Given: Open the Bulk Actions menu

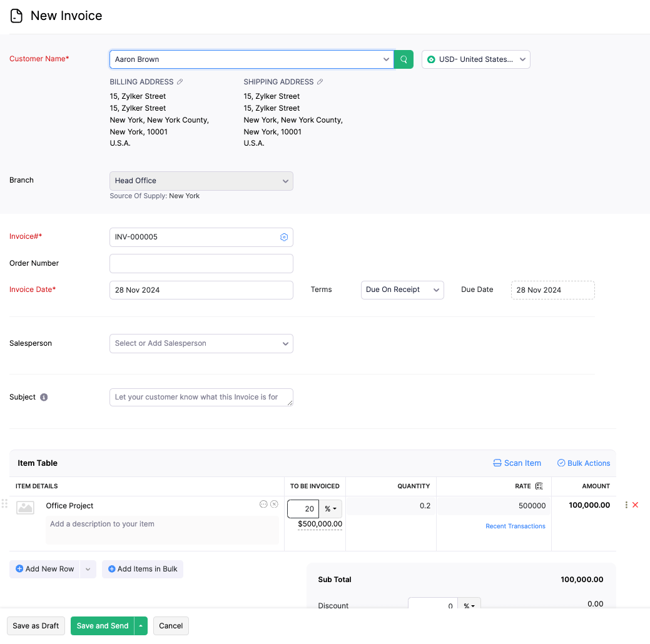Looking at the screenshot, I should [x=583, y=463].
